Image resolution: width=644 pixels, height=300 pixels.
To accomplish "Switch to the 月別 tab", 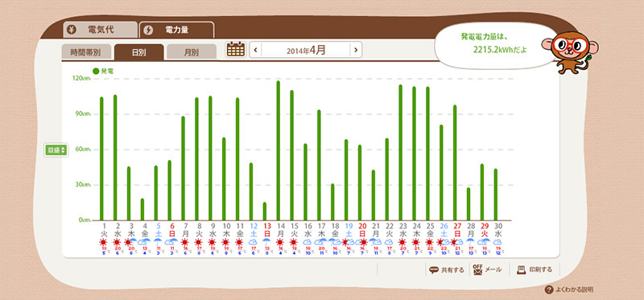I will (191, 52).
